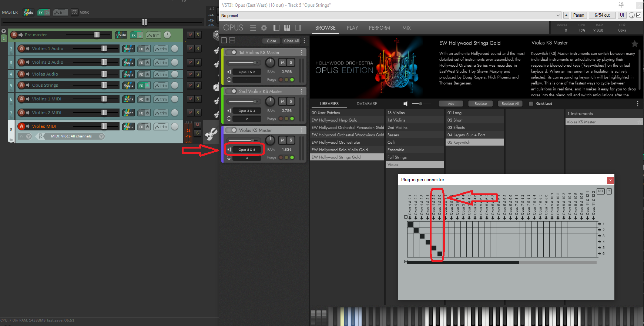Open Route for Violins 2 MIDI track

point(128,113)
